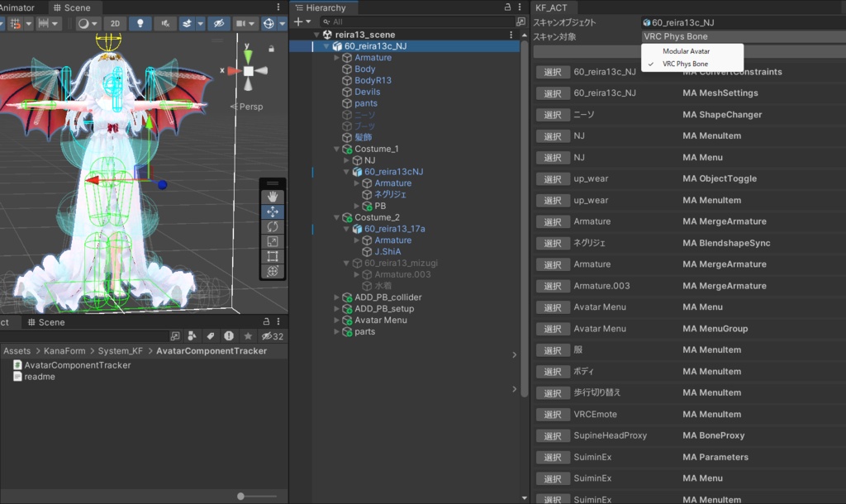
Task: Toggle scene effects (skybox/fx) icon
Action: pos(187,23)
